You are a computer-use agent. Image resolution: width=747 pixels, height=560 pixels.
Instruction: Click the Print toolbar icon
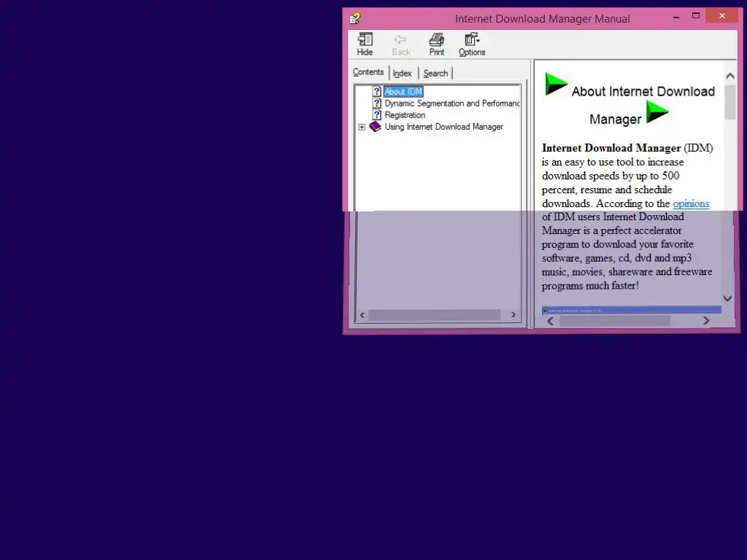pos(436,39)
